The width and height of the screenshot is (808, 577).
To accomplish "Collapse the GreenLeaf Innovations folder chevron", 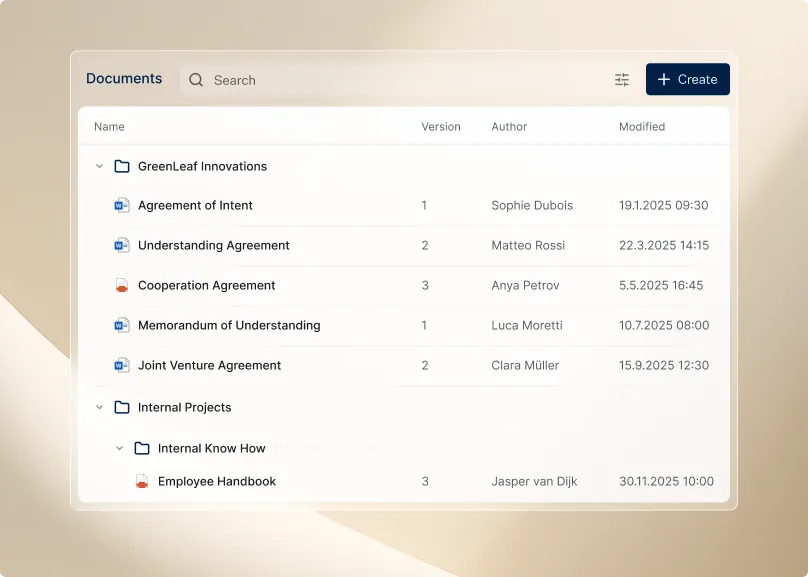I will [99, 166].
